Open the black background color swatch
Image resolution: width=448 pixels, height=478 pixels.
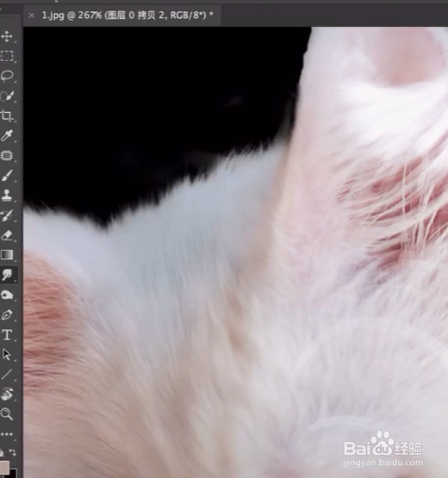(14, 474)
